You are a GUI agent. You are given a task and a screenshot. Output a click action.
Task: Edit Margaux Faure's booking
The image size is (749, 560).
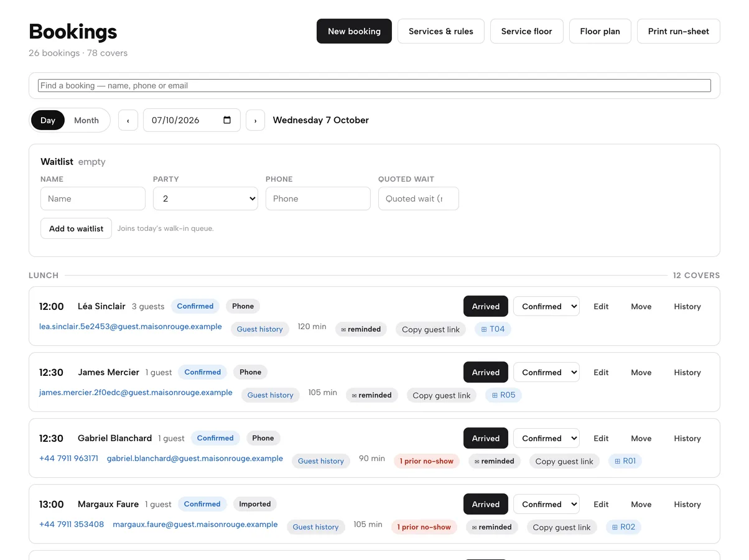(x=601, y=504)
